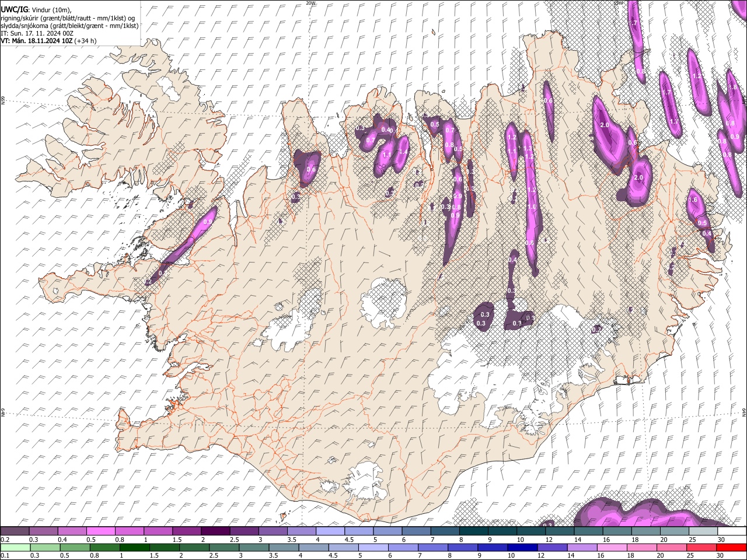
Task: Click the '1.0' snowfall value on the map
Action: (x=532, y=207)
